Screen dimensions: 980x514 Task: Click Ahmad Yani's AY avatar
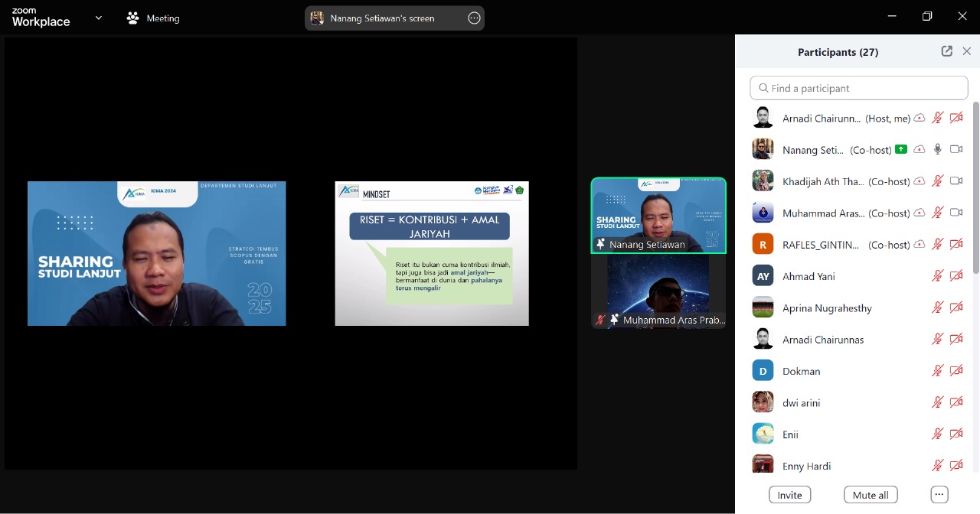[x=763, y=276]
